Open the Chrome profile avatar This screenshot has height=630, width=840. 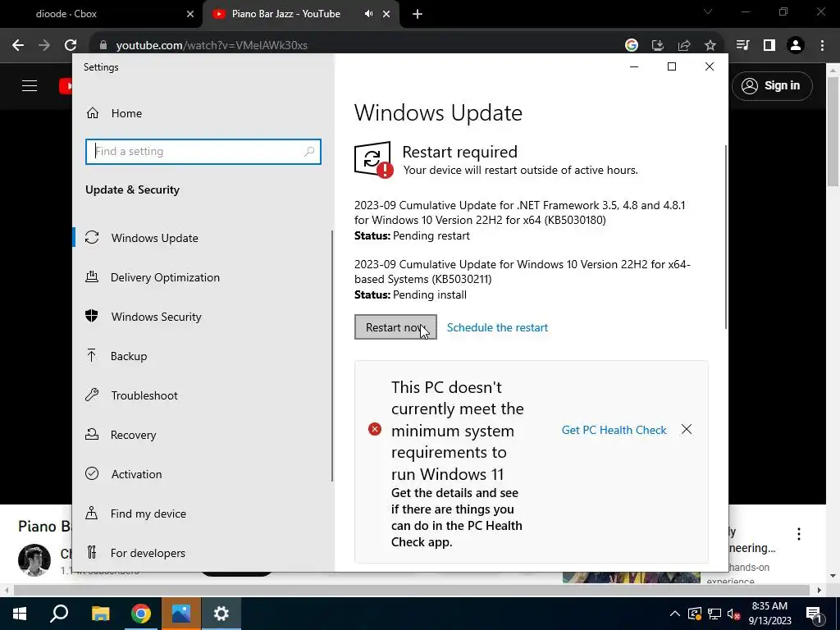point(796,45)
